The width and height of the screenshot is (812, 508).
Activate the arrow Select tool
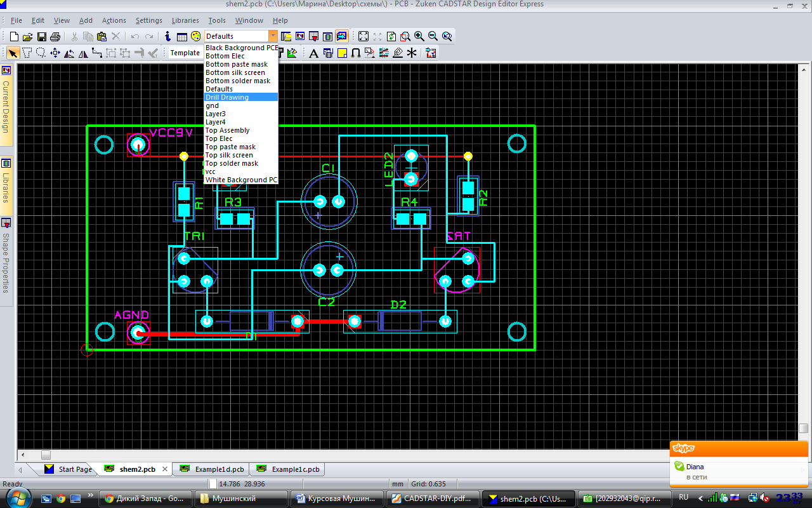click(x=13, y=53)
